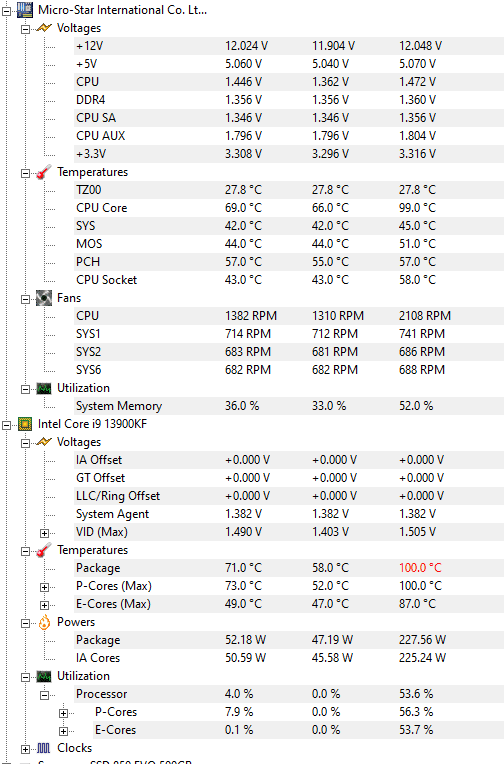Image resolution: width=504 pixels, height=764 pixels.
Task: Select the CPU Core temperature row
Action: click(289, 208)
